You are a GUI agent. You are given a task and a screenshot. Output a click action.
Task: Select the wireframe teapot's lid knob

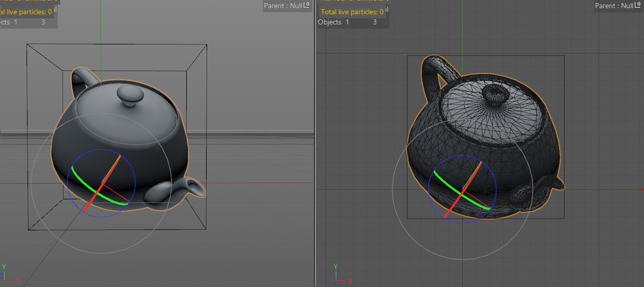click(x=493, y=93)
